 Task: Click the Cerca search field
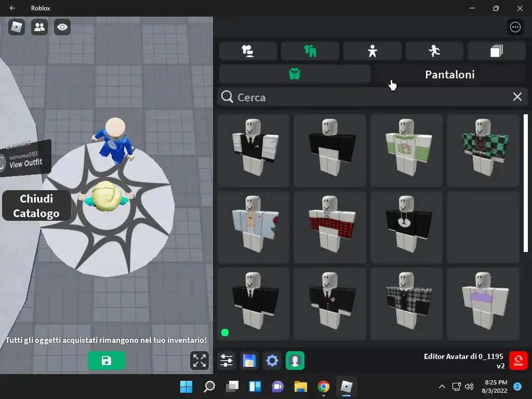(372, 97)
